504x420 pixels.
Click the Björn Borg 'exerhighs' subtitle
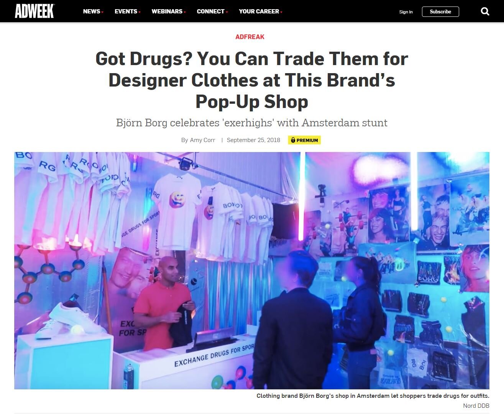point(252,123)
